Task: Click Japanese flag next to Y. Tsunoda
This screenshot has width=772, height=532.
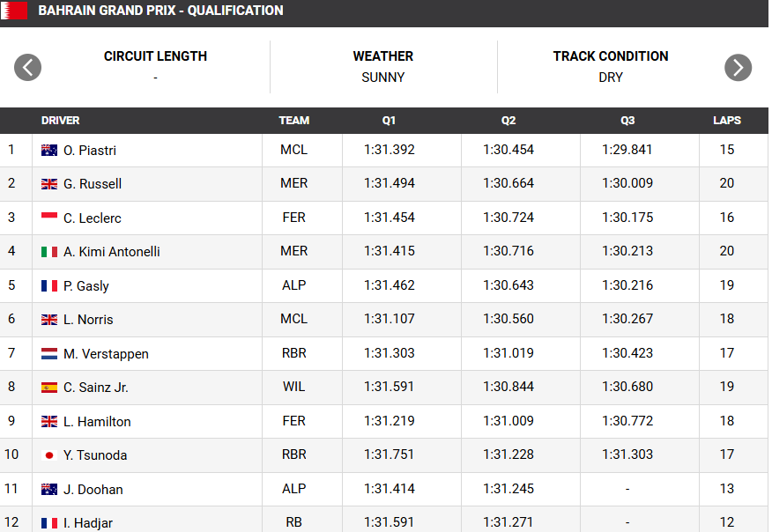Action: pos(49,455)
